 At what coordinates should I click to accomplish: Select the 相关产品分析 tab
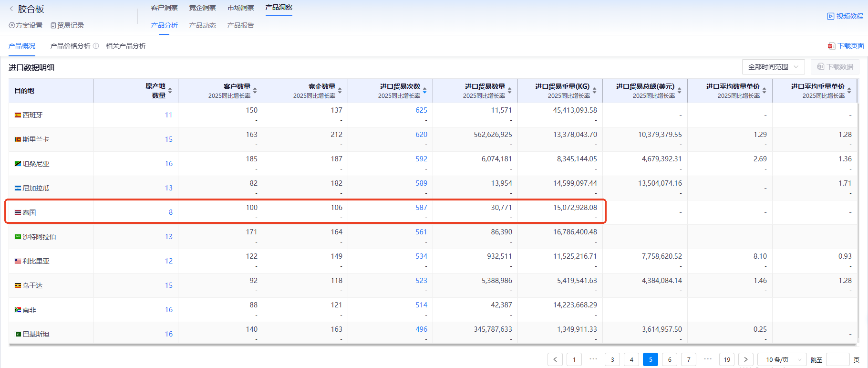pos(126,46)
